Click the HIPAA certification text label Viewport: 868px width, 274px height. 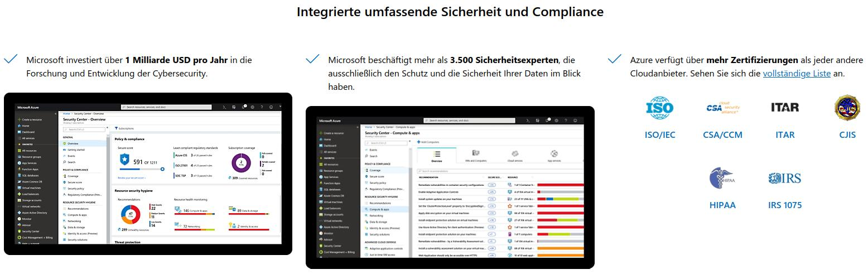tap(722, 205)
